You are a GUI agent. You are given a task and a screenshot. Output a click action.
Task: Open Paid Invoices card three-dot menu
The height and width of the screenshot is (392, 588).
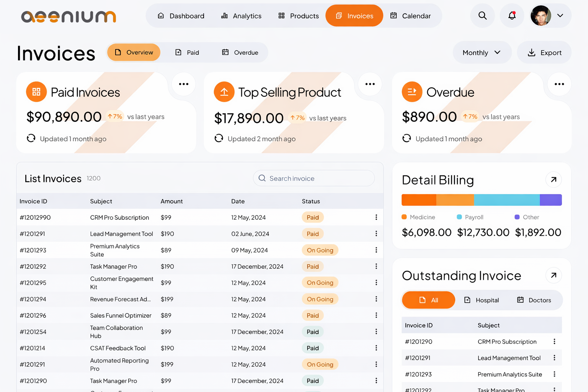pyautogui.click(x=184, y=84)
